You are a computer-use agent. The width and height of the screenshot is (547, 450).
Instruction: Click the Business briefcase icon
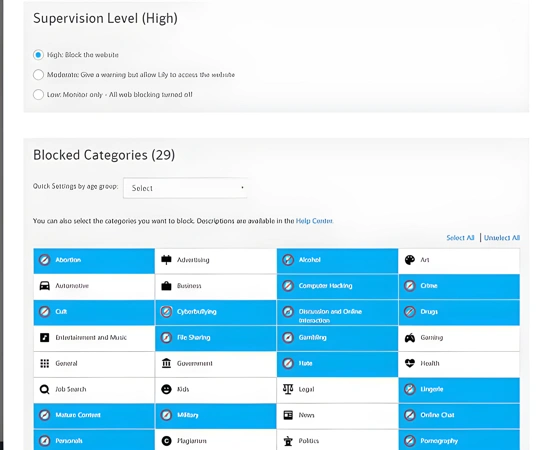click(x=166, y=286)
